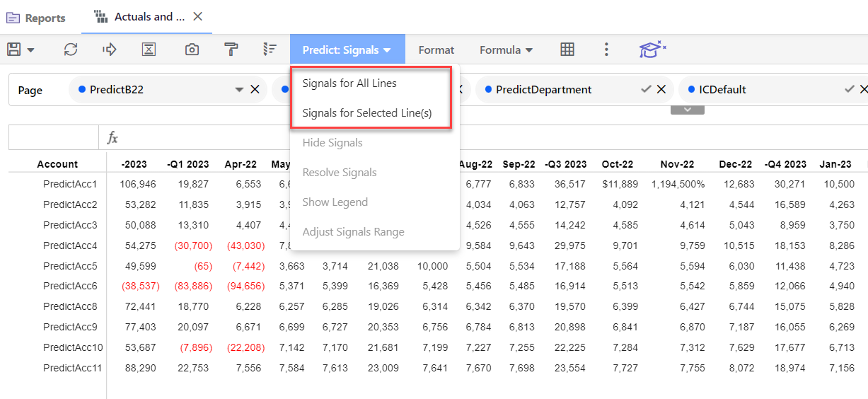Open the Formula dropdown menu
The image size is (868, 399).
pyautogui.click(x=506, y=50)
